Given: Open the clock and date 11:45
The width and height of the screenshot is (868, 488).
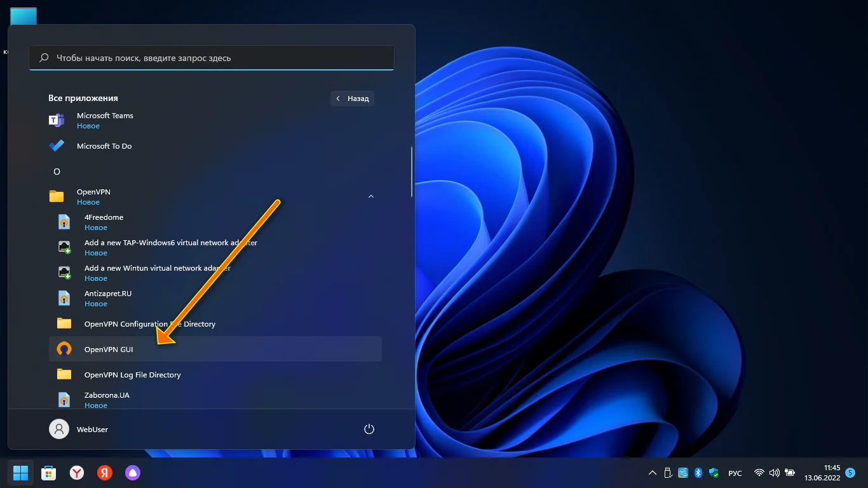Looking at the screenshot, I should 822,473.
